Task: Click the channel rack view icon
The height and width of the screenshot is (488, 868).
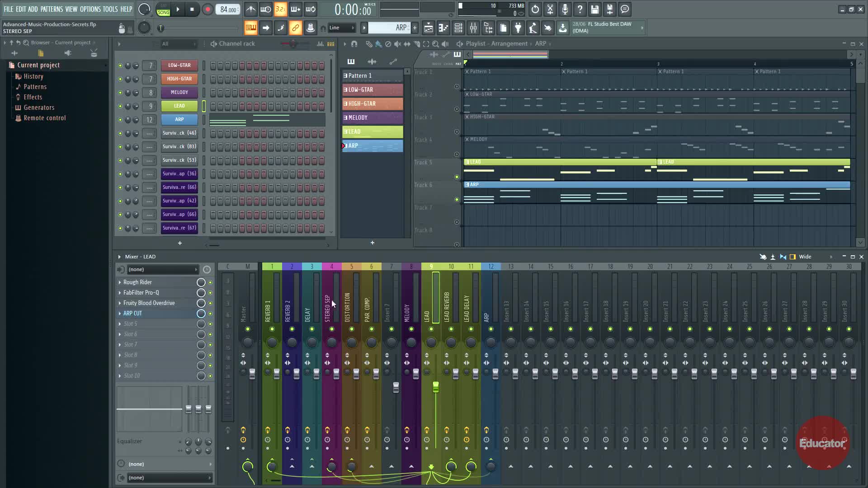Action: pos(458,28)
